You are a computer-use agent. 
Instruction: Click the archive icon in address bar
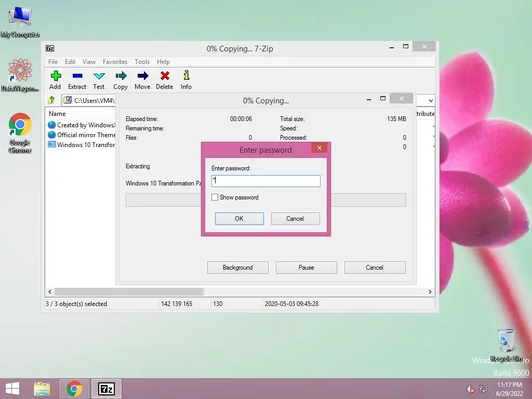68,100
